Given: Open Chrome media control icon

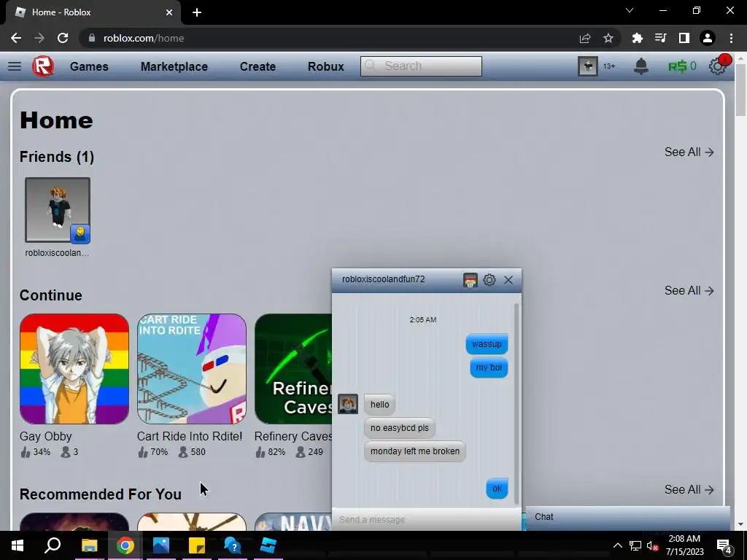Looking at the screenshot, I should [660, 38].
